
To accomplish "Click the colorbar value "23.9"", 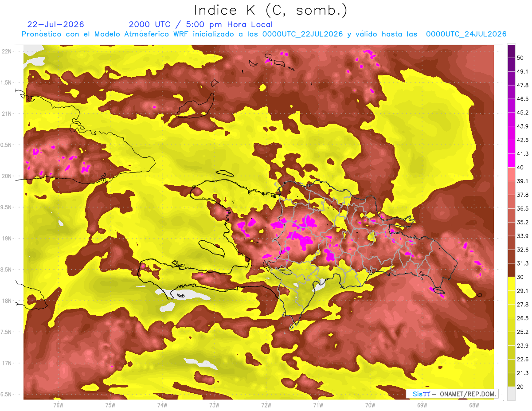I will coord(523,345).
